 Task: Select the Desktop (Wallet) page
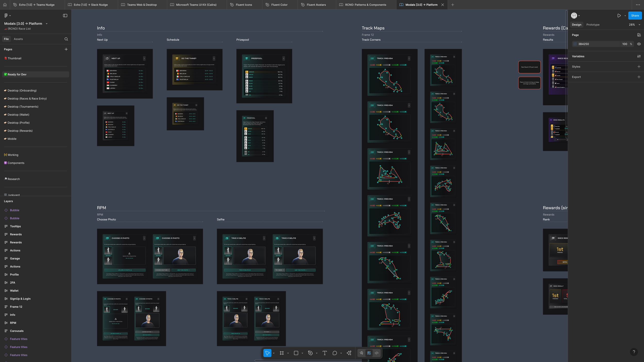click(x=18, y=115)
